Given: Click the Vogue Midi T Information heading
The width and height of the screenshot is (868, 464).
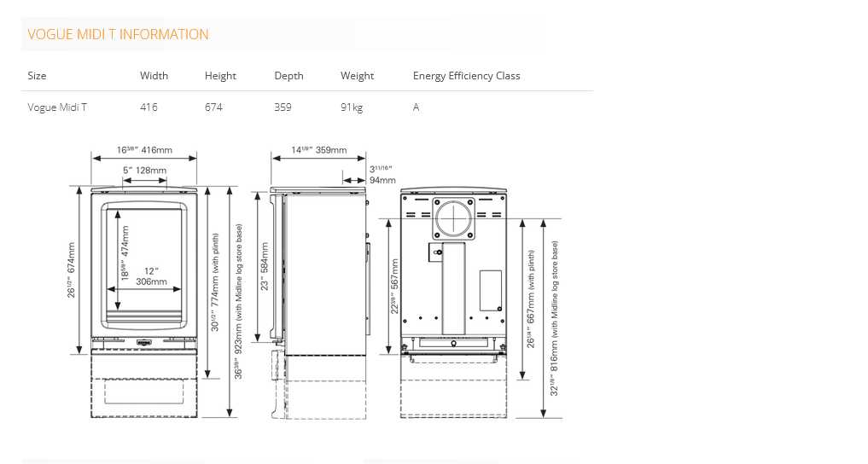Looking at the screenshot, I should coord(118,35).
